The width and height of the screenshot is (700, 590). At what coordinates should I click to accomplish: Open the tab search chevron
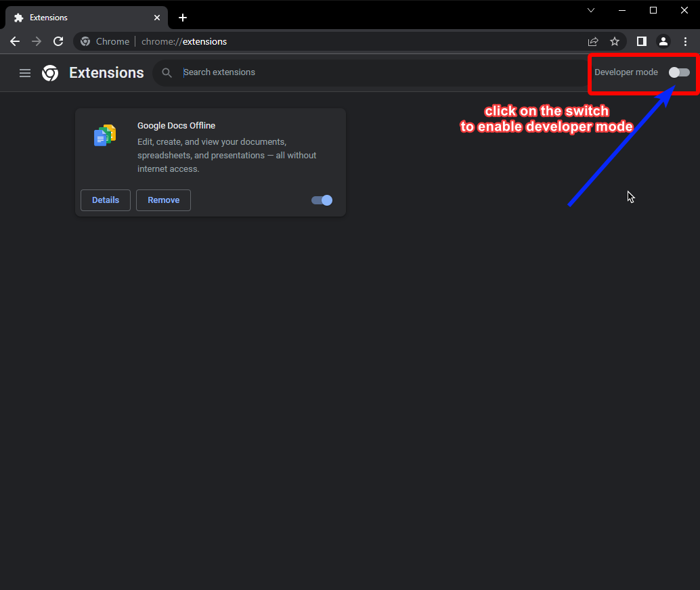click(591, 10)
